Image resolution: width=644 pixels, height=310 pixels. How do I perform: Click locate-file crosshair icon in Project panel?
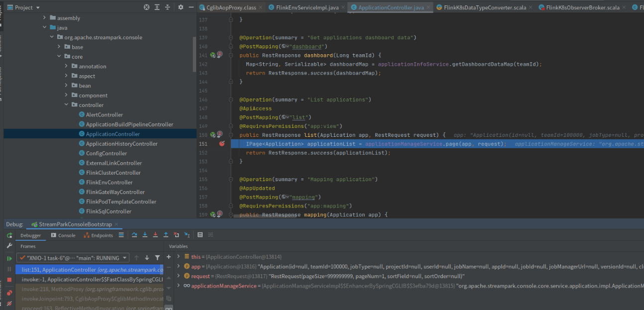tap(146, 7)
